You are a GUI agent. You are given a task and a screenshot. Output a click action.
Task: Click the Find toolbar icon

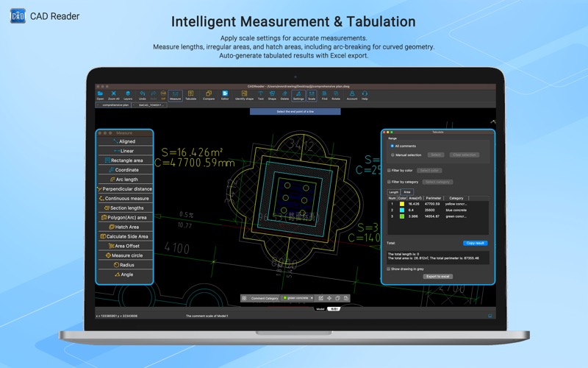click(x=324, y=96)
